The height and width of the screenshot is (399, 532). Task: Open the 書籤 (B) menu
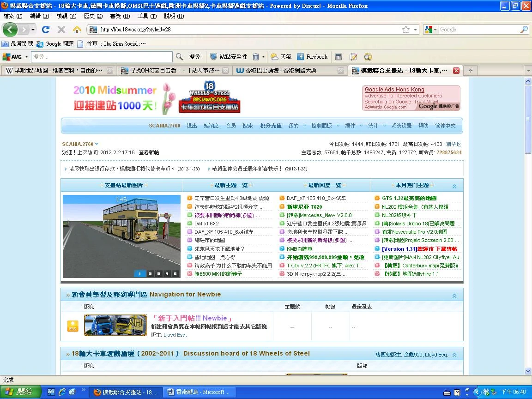coord(120,16)
